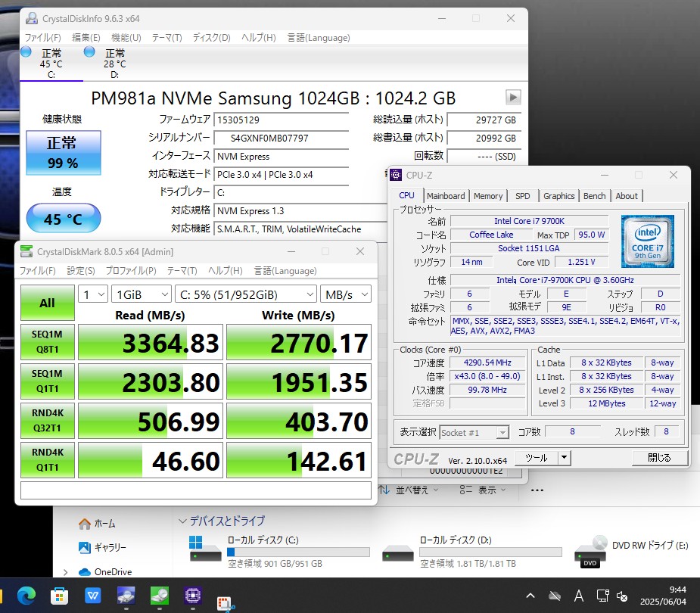Open File menu in CrystalDiskInfo
This screenshot has height=613, width=700.
[43, 38]
